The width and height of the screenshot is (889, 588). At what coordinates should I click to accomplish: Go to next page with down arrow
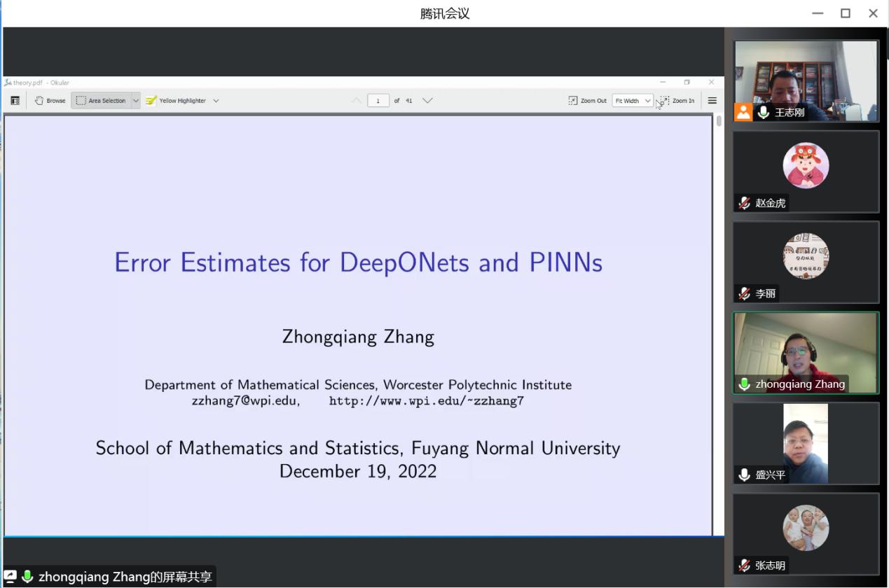coord(427,101)
